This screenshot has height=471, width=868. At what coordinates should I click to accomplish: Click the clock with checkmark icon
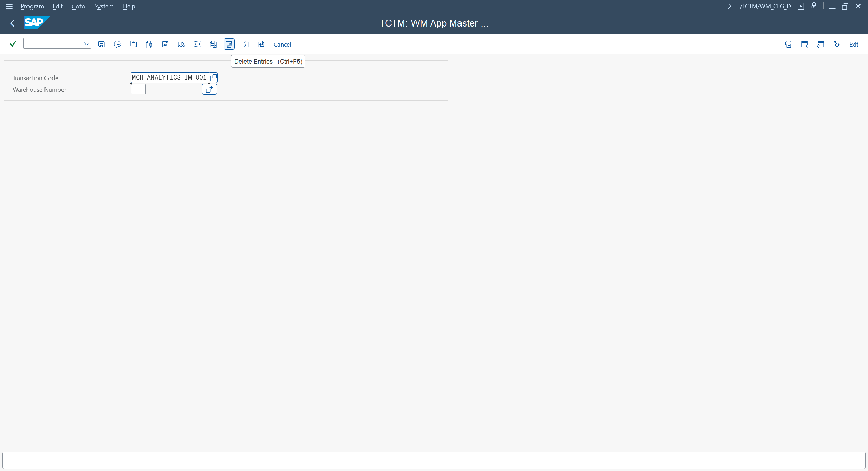tap(117, 44)
